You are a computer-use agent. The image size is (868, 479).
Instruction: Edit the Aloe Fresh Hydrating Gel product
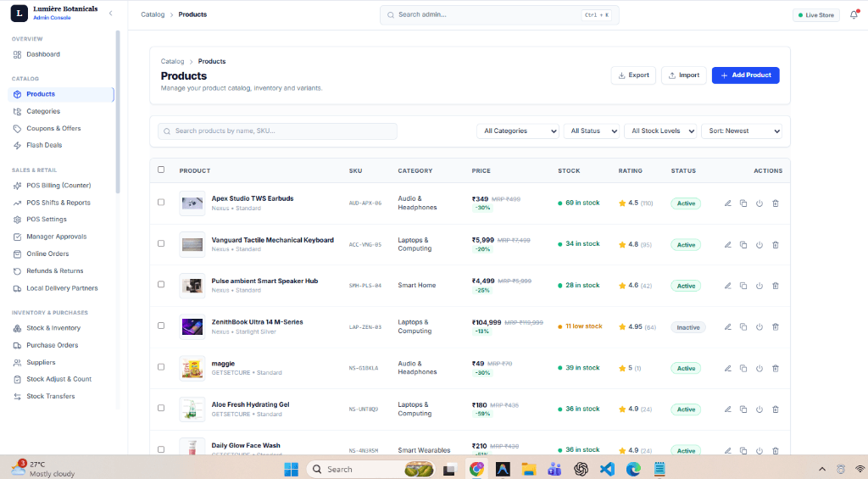click(x=728, y=409)
